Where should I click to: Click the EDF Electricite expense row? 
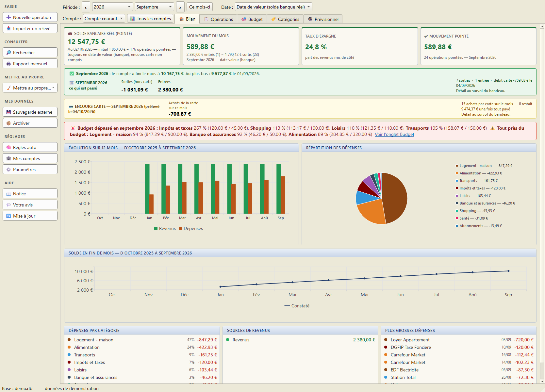[x=459, y=370]
